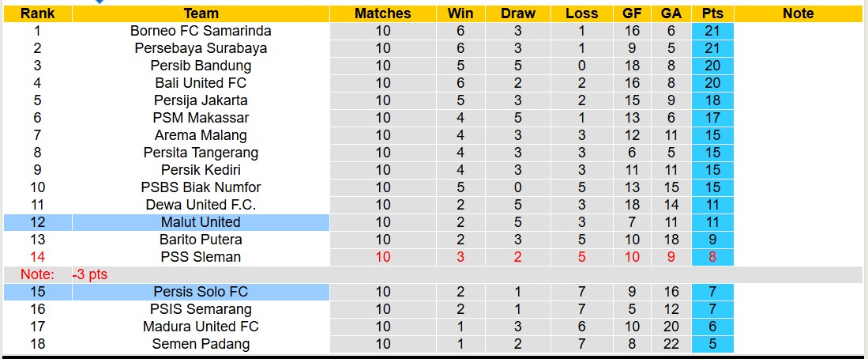Click PSS Sleman's red points cell
Screen dimensions: 868x359
coord(712,257)
